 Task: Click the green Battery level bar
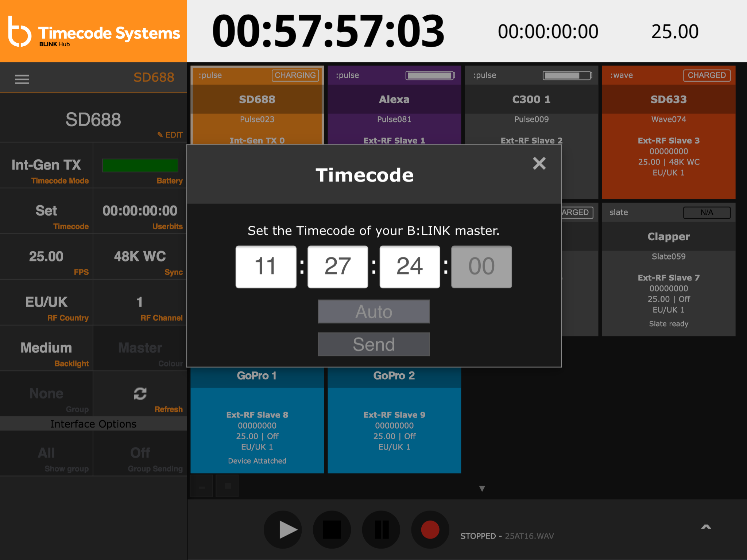click(x=140, y=165)
